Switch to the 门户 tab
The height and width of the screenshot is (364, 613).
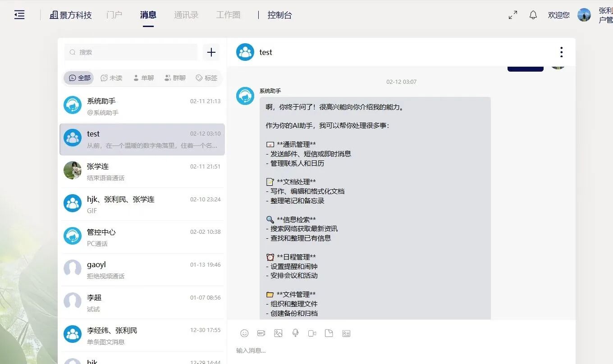tap(114, 15)
